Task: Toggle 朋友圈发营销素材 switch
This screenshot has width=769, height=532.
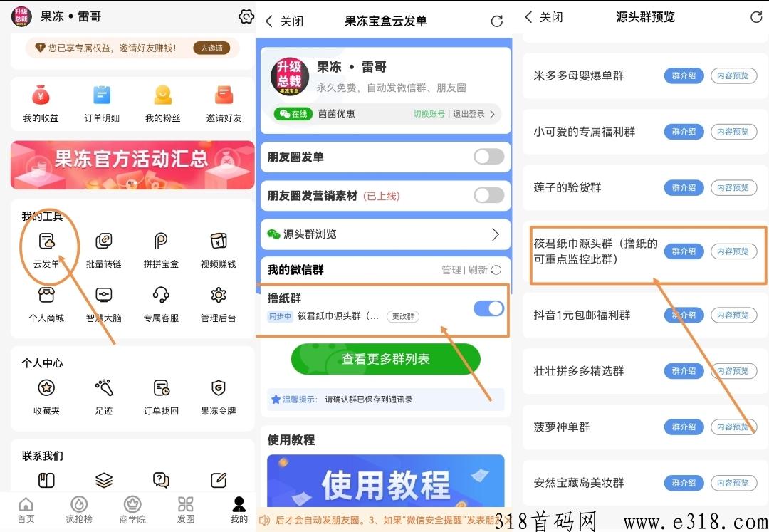Action: coord(488,195)
